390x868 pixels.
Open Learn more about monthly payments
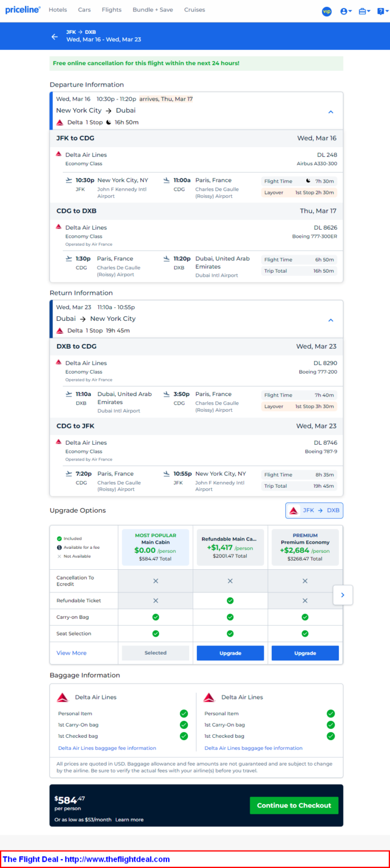pyautogui.click(x=129, y=820)
